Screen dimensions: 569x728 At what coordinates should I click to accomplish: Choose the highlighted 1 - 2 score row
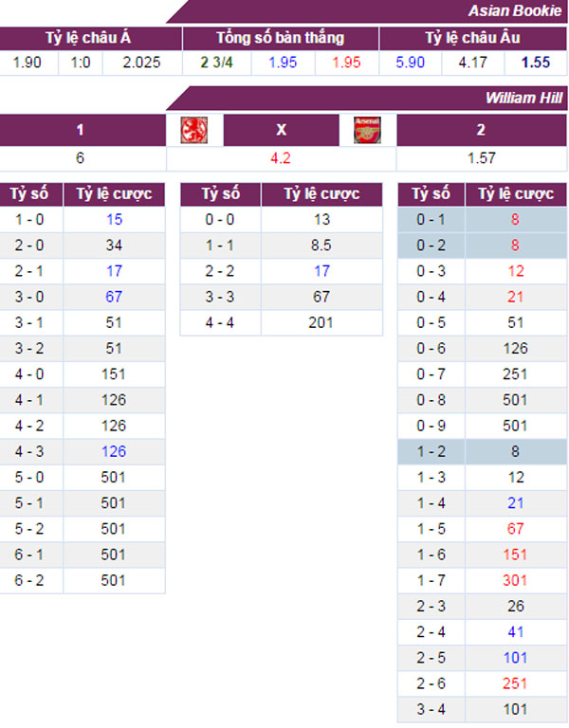[482, 452]
